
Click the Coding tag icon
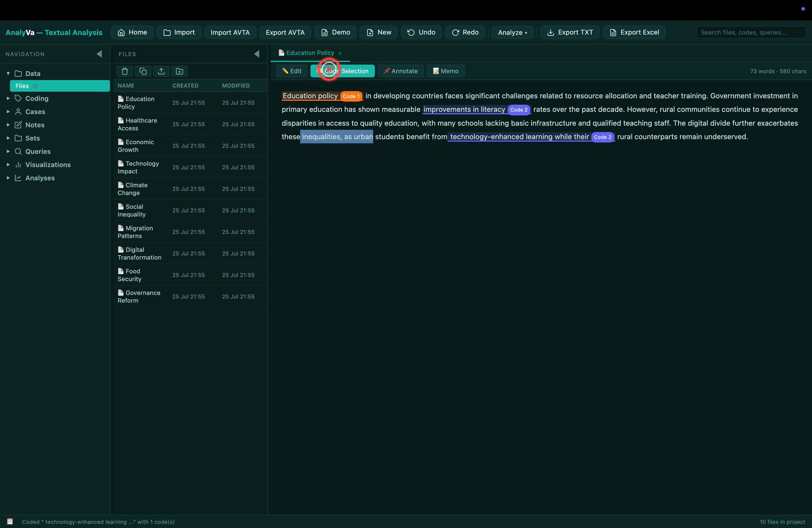click(19, 98)
